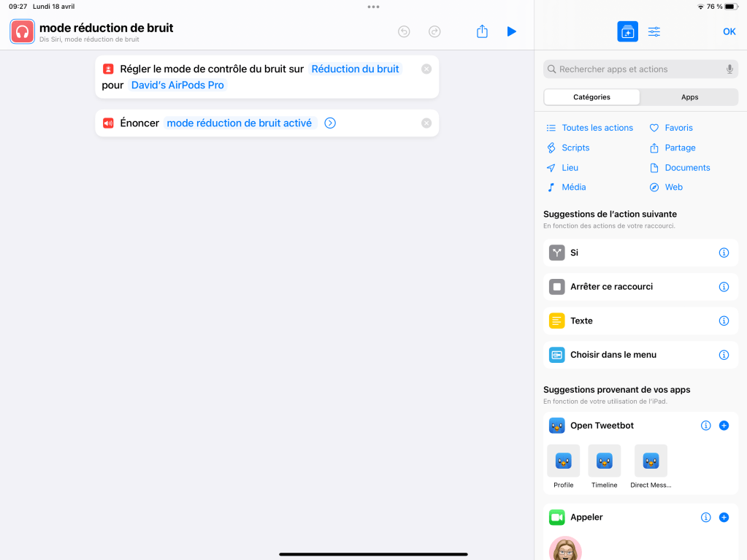Select the Catégories tab
Image resolution: width=747 pixels, height=560 pixels.
591,97
